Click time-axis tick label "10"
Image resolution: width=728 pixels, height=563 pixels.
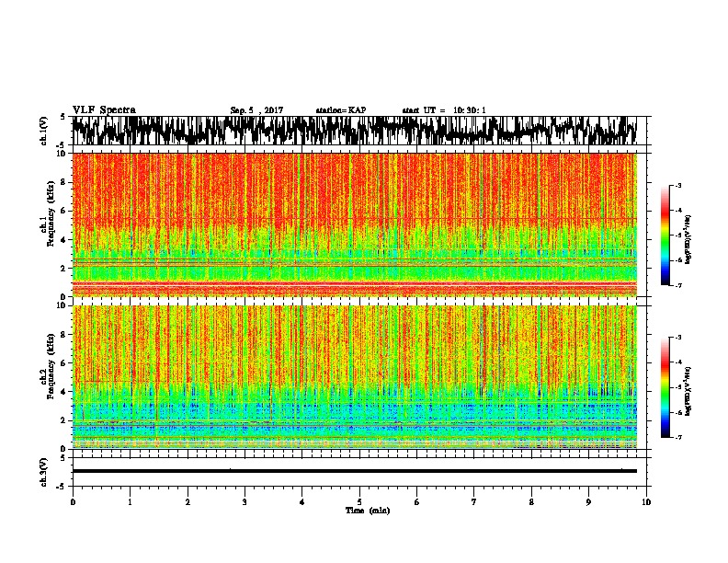click(646, 502)
